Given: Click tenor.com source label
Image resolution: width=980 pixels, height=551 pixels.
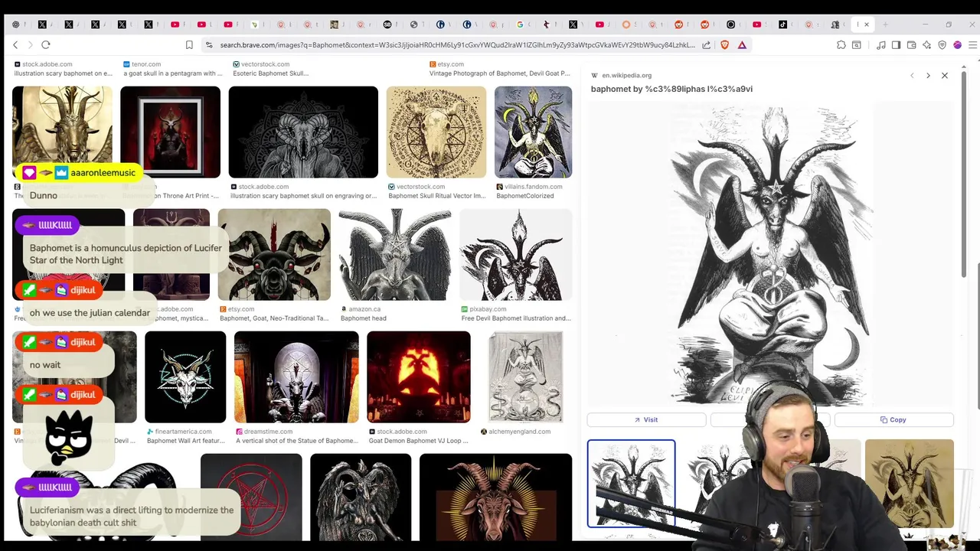Looking at the screenshot, I should pyautogui.click(x=146, y=64).
